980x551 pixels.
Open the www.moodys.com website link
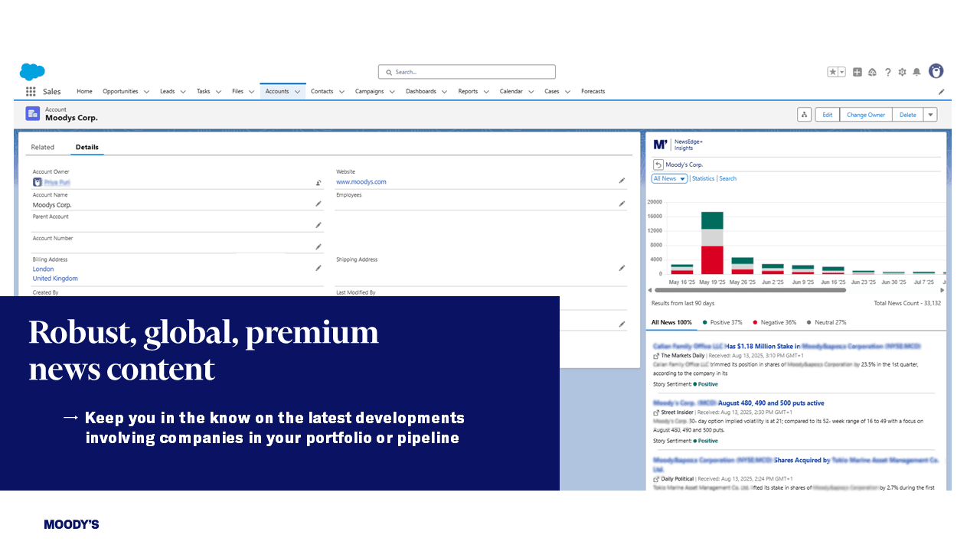(361, 182)
